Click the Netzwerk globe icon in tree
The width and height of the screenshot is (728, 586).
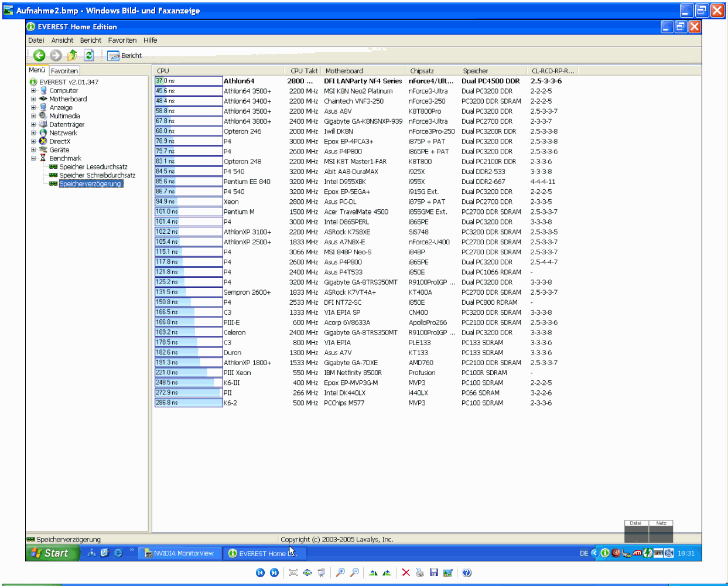43,133
